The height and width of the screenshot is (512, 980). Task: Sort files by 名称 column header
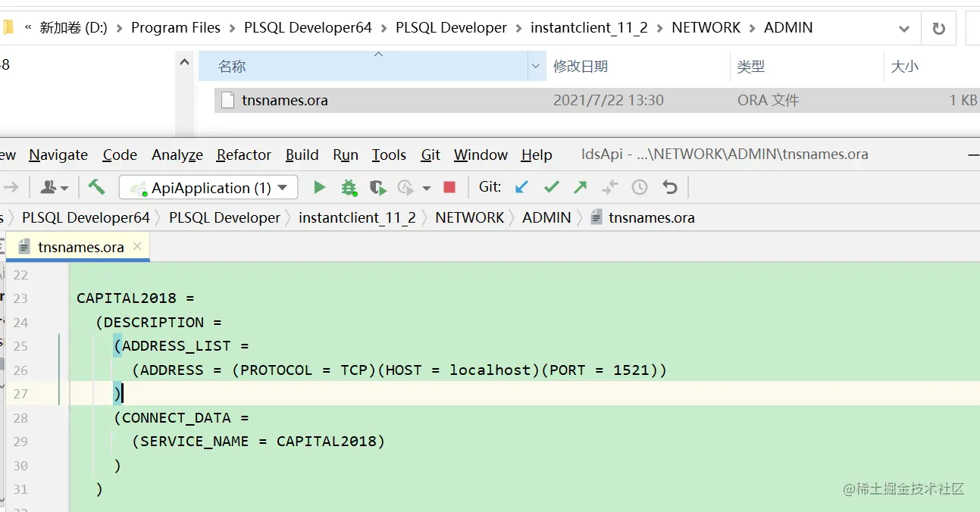(364, 67)
